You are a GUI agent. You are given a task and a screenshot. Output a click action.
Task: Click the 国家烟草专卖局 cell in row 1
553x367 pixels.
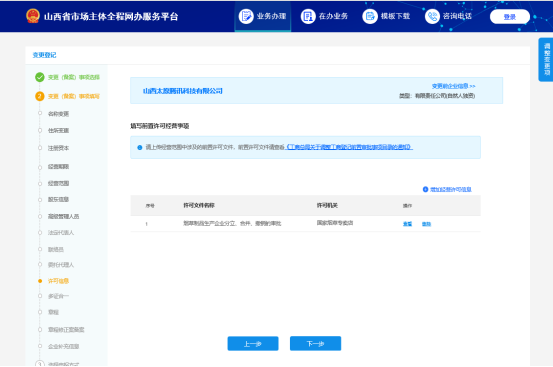coord(335,223)
